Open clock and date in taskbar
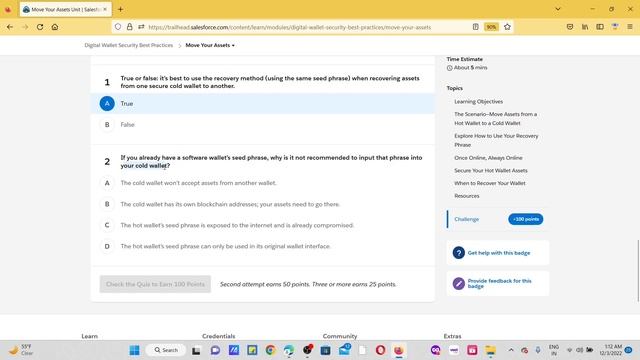This screenshot has width=640, height=360. [x=611, y=350]
